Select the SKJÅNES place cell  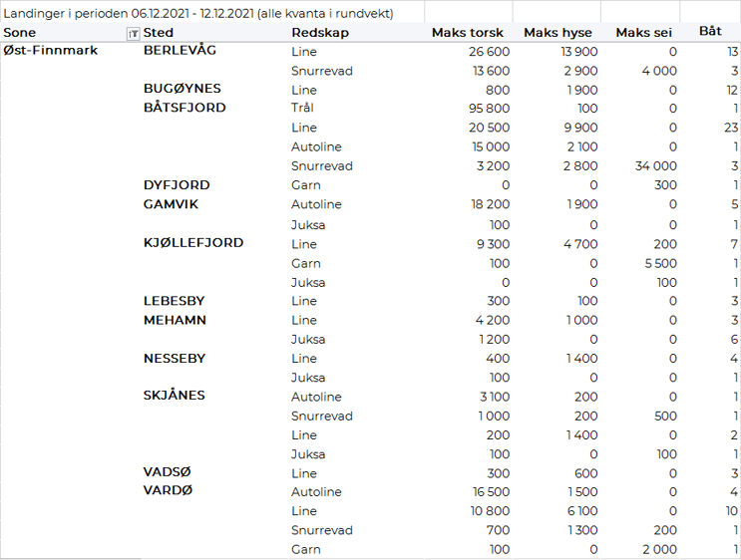pyautogui.click(x=175, y=396)
